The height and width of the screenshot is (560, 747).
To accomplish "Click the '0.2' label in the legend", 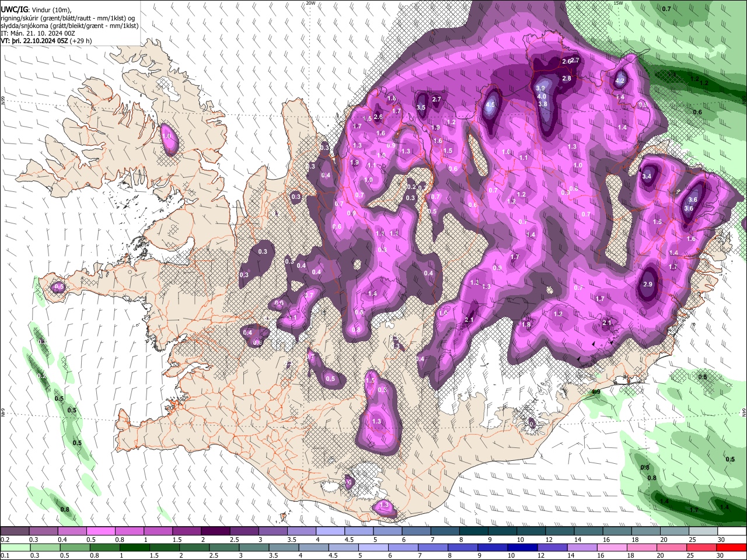I will click(5, 540).
